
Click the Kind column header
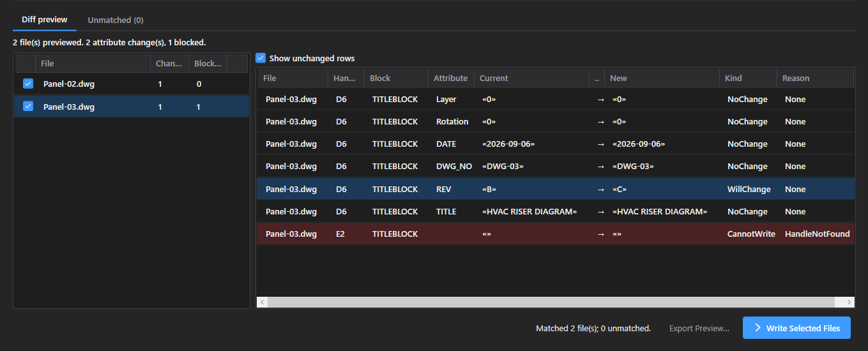[x=748, y=78]
